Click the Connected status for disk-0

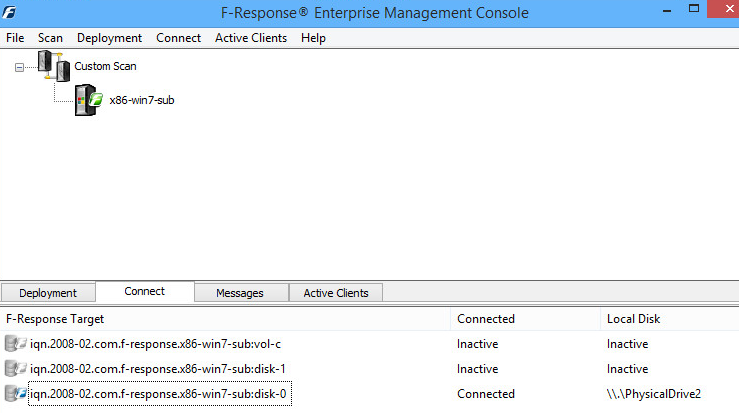pyautogui.click(x=486, y=394)
